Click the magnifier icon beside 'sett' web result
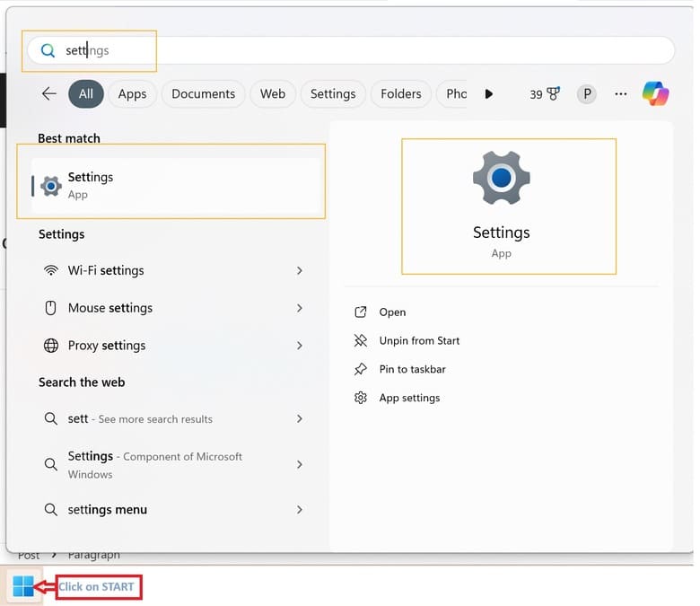This screenshot has height=606, width=700. (x=51, y=418)
